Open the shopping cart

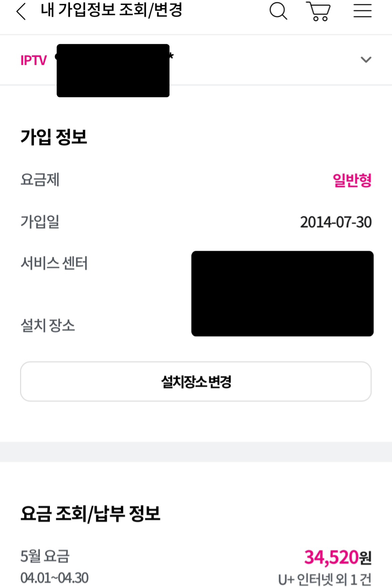319,11
